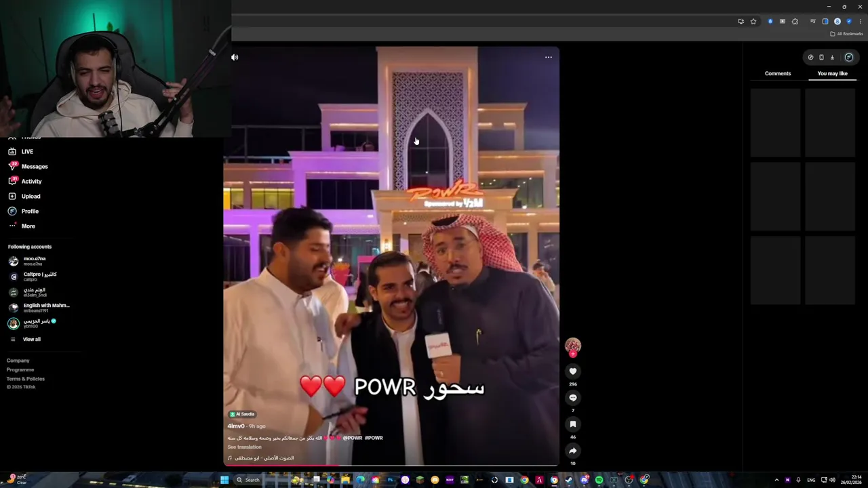Open Activity notifications
Image resolution: width=868 pixels, height=488 pixels.
click(24, 181)
